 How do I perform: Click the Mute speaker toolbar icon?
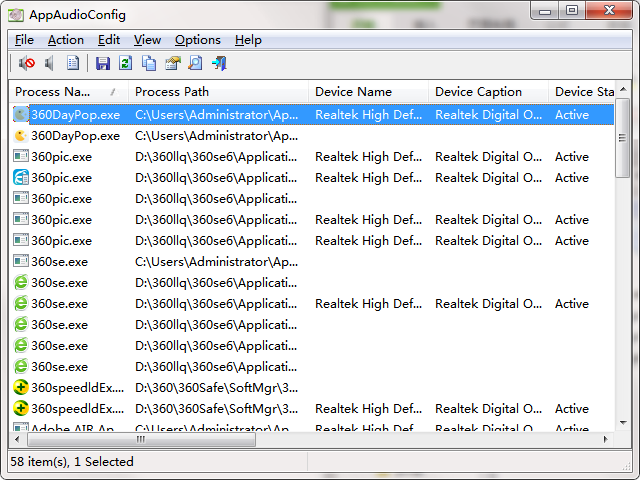(x=26, y=64)
